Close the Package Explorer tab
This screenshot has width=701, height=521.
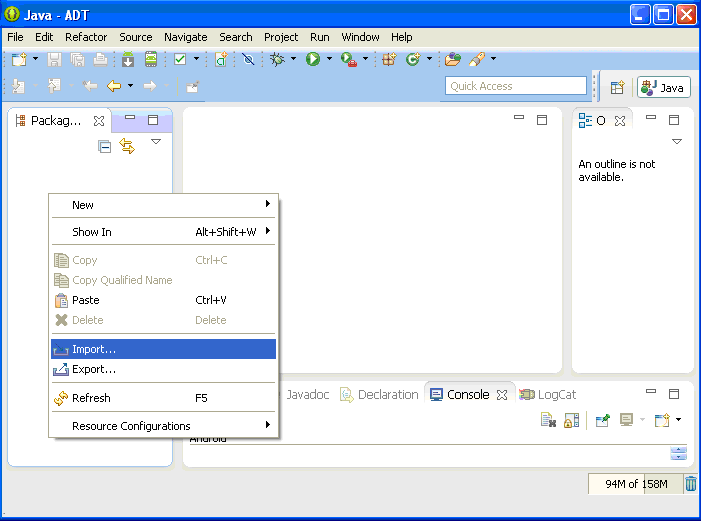(x=99, y=121)
